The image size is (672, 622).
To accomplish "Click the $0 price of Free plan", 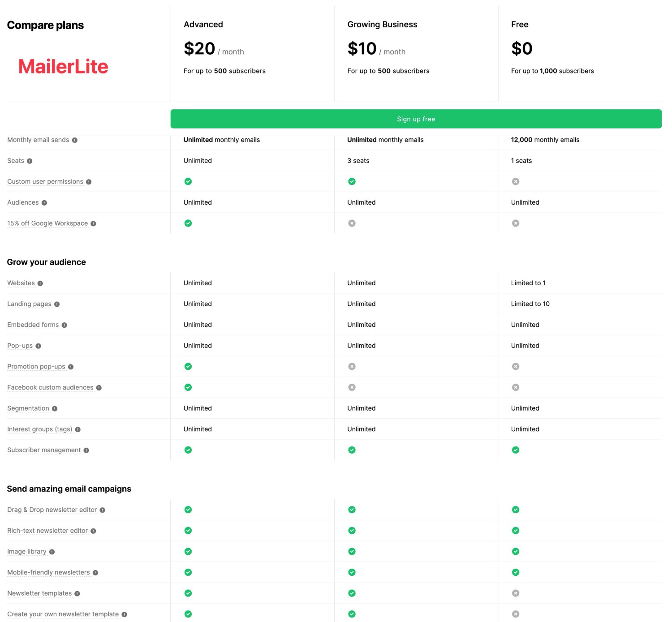I will (x=522, y=49).
